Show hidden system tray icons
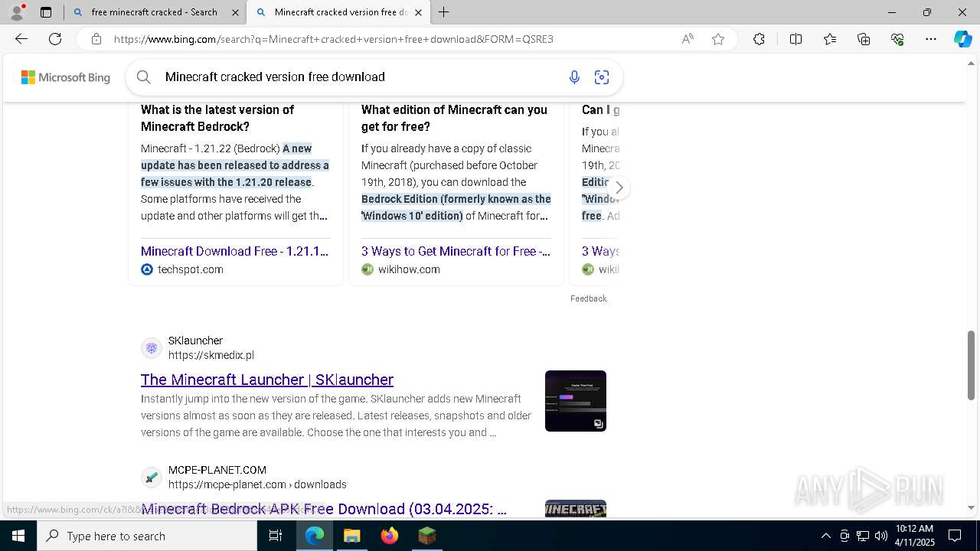Viewport: 980px width, 551px height. tap(825, 536)
